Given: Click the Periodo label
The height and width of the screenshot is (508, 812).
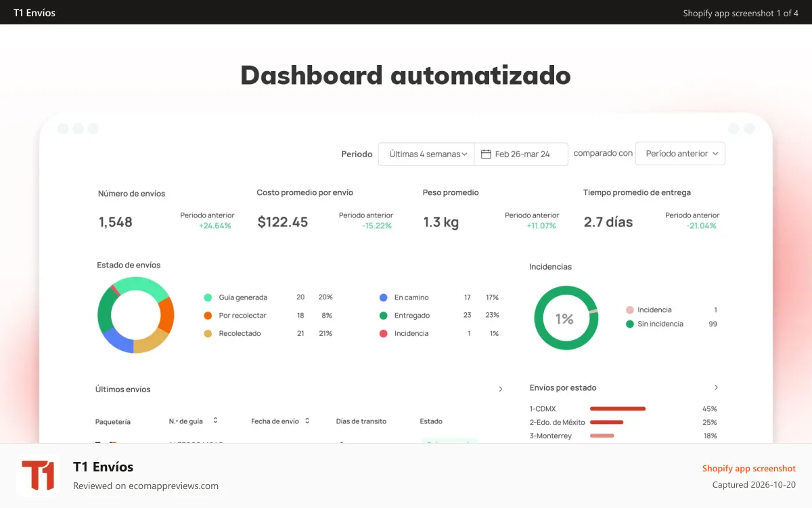Looking at the screenshot, I should pyautogui.click(x=357, y=154).
